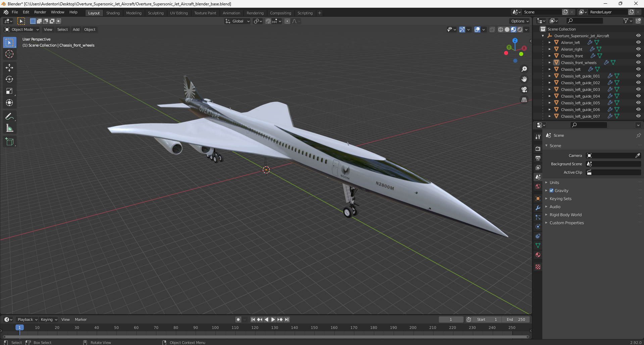
Task: Open the Physics properties tab
Action: coord(538,227)
